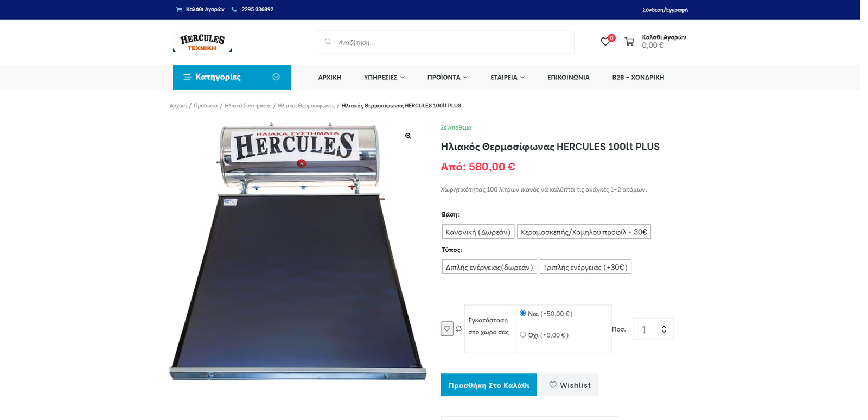Click the magnifier zoom icon on product image
Image resolution: width=868 pixels, height=420 pixels.
pos(408,136)
